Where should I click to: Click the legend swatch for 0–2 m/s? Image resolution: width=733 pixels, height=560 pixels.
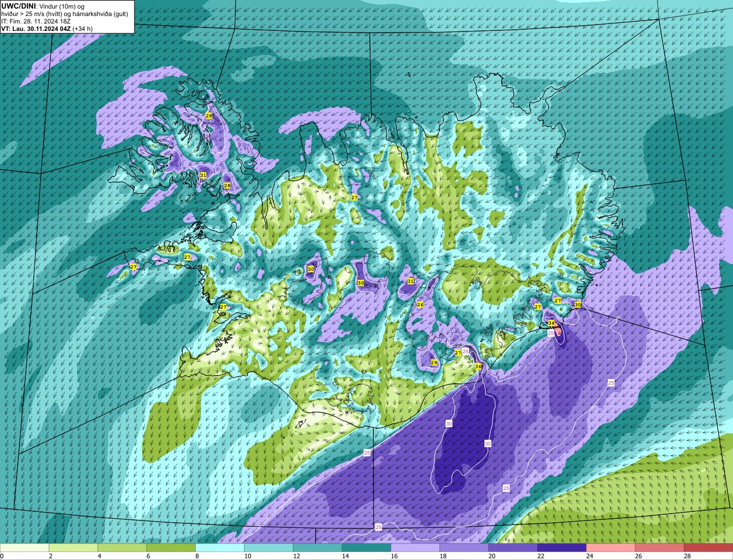coord(25,547)
